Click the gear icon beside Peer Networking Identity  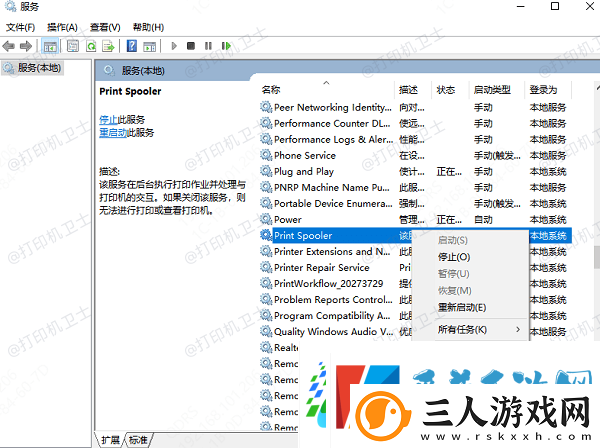click(266, 107)
